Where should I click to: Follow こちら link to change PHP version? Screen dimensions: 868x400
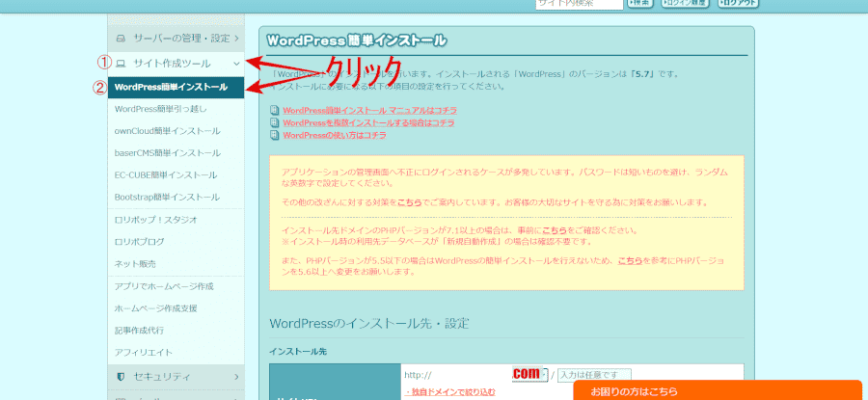[630, 260]
